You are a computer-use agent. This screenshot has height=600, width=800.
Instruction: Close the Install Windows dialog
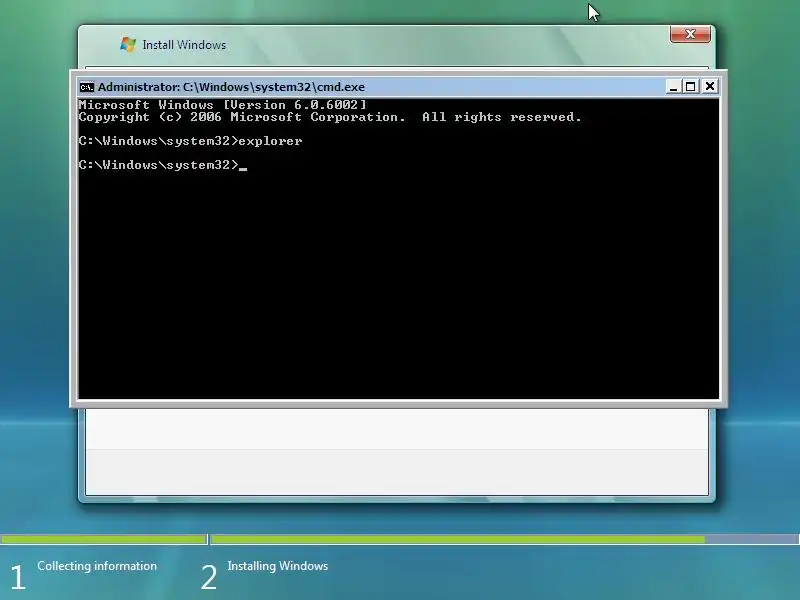tap(690, 34)
